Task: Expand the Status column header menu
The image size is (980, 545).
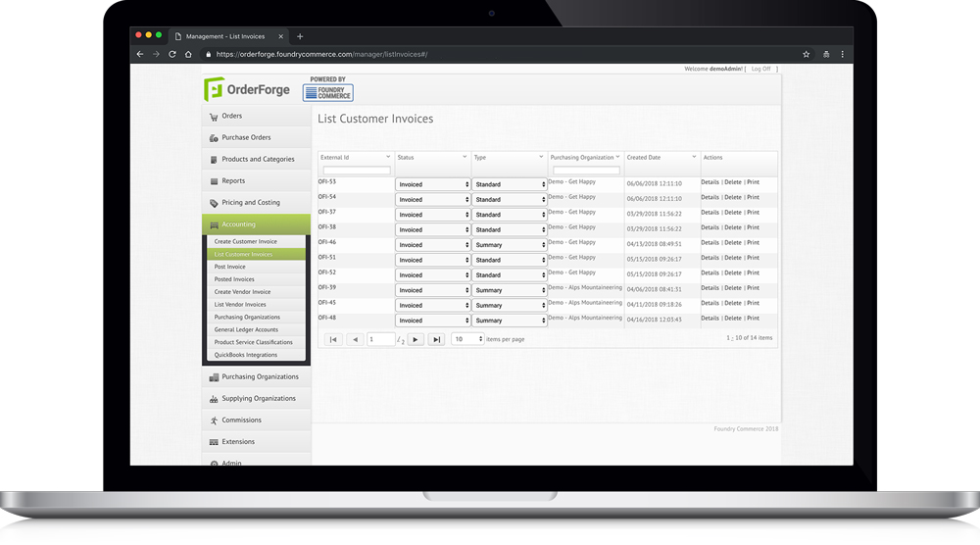Action: click(464, 157)
